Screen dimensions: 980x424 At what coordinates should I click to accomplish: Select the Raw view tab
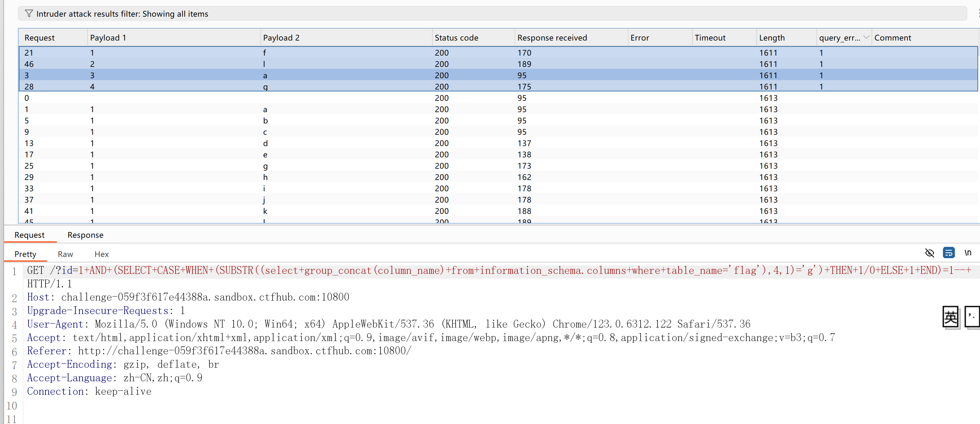[x=65, y=254]
